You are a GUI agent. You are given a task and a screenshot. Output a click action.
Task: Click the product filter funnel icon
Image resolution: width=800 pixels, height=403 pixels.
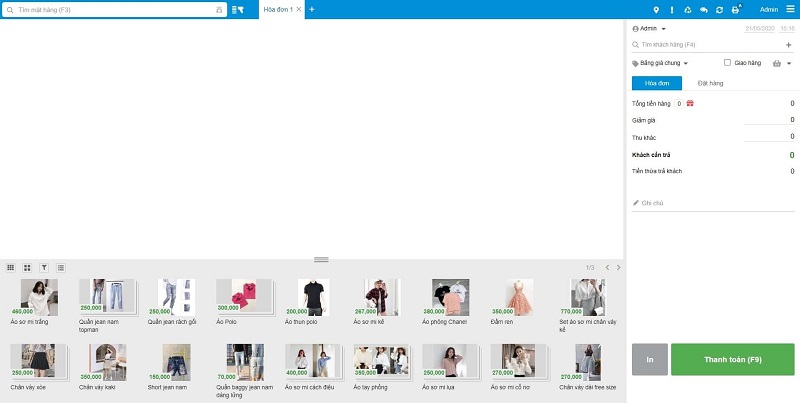(x=44, y=268)
